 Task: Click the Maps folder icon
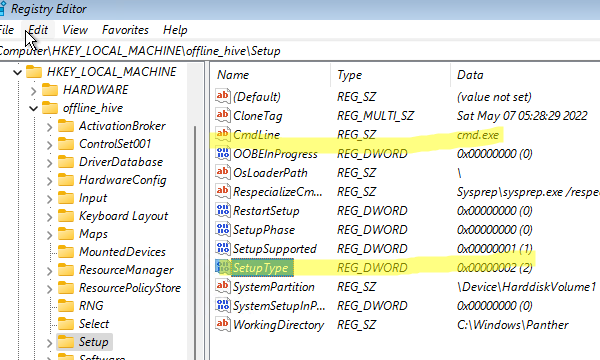click(x=66, y=233)
